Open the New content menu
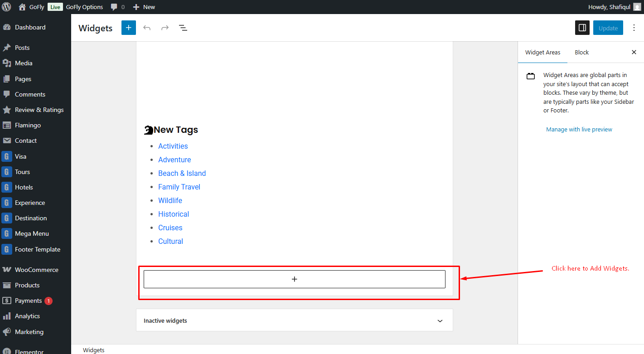Viewport: 644px width, 354px height. [144, 7]
